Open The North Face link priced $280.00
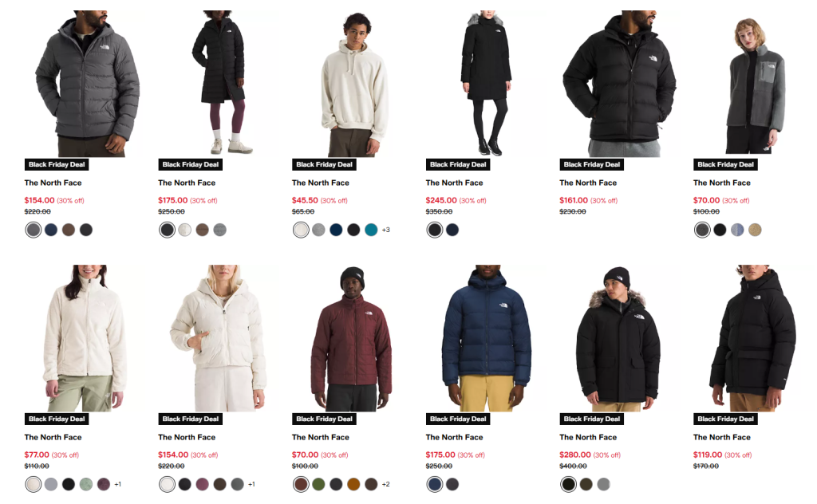 [588, 437]
